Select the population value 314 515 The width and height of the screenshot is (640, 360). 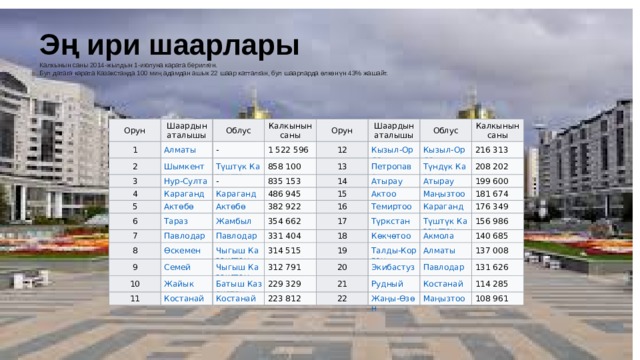click(284, 250)
